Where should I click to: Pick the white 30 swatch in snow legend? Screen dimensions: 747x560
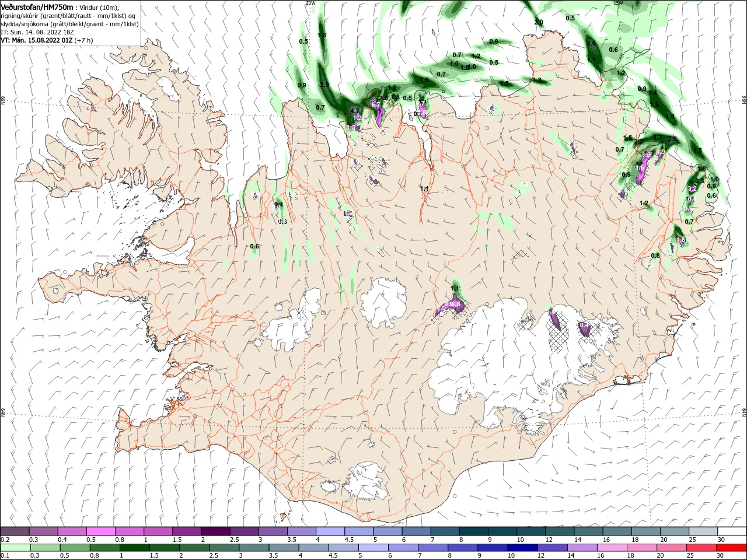pyautogui.click(x=732, y=531)
